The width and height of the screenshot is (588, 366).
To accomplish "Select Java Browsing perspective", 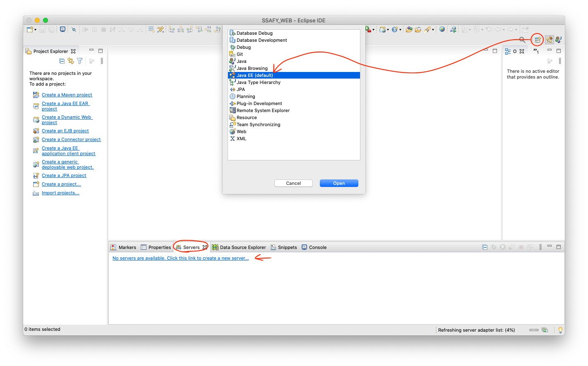I will [294, 68].
